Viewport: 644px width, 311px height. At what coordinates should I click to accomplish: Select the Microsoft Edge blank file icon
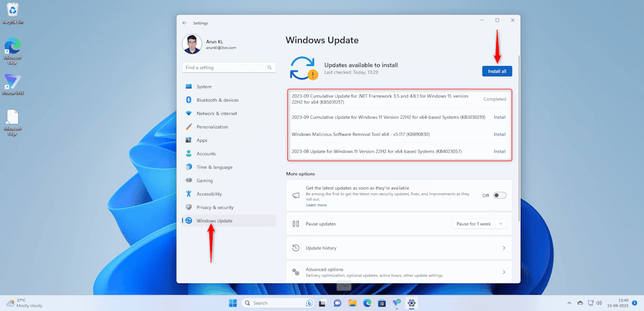pos(13,123)
